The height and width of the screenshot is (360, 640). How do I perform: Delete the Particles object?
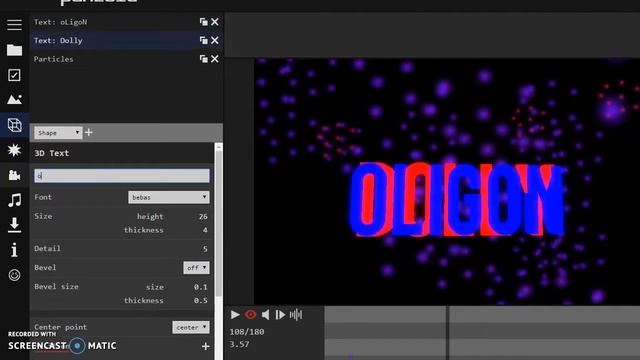tap(215, 59)
